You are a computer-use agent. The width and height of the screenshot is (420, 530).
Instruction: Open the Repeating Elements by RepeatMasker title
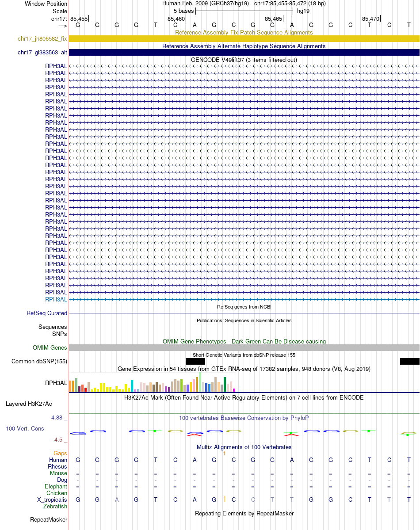coord(244,514)
